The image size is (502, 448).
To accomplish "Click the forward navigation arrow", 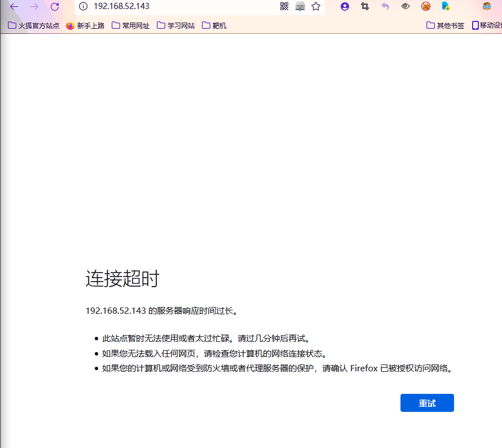I will pyautogui.click(x=34, y=6).
